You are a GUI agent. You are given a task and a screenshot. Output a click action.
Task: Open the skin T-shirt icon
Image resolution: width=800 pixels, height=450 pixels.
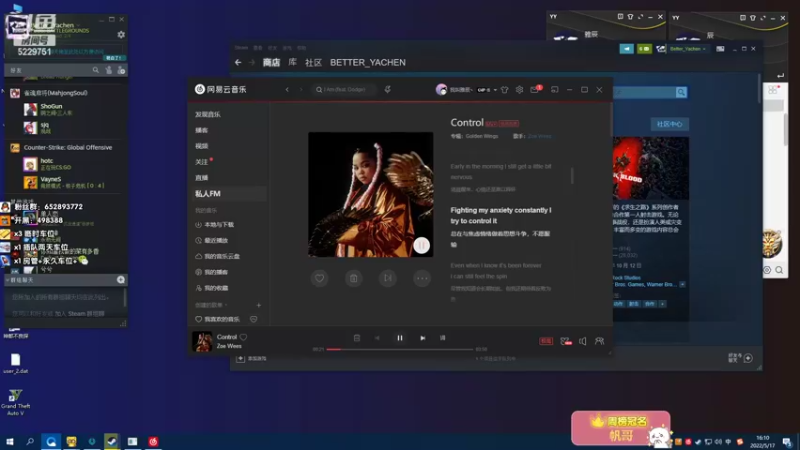[505, 89]
